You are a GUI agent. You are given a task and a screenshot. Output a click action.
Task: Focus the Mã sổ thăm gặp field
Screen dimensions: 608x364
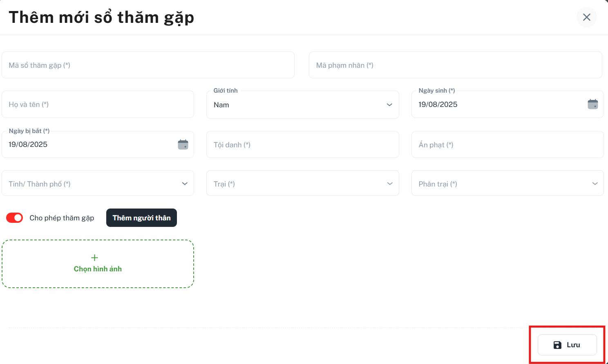tap(148, 65)
